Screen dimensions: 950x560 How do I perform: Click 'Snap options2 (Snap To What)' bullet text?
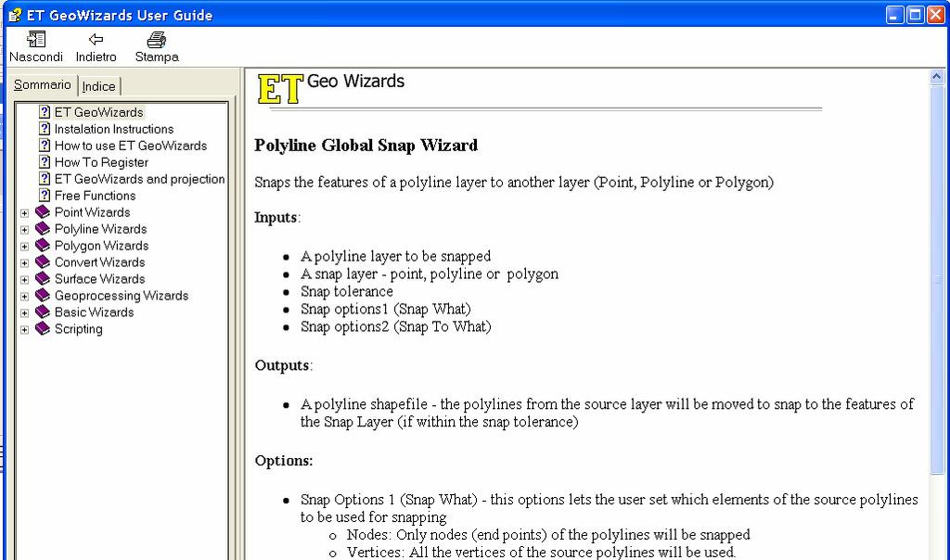click(395, 326)
